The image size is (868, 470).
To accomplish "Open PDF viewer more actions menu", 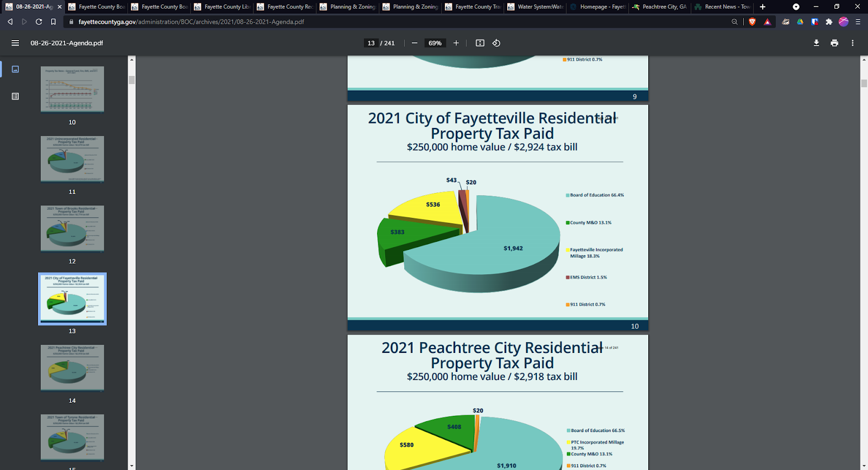I will pos(852,43).
